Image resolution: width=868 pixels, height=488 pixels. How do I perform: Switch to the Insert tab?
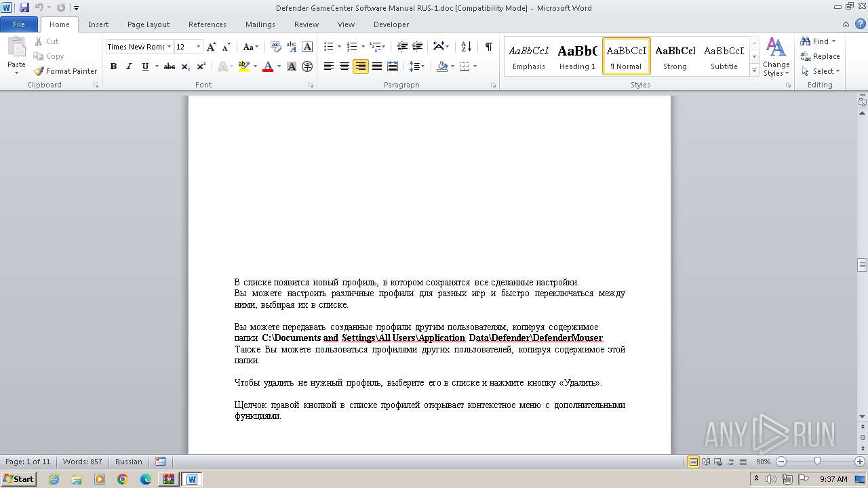coord(98,24)
